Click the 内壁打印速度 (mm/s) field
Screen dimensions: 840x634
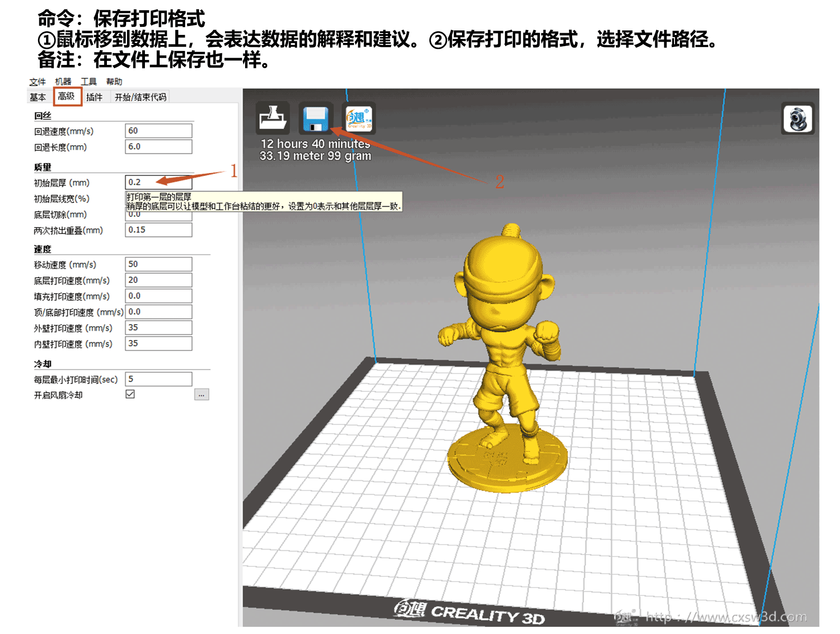click(x=158, y=344)
